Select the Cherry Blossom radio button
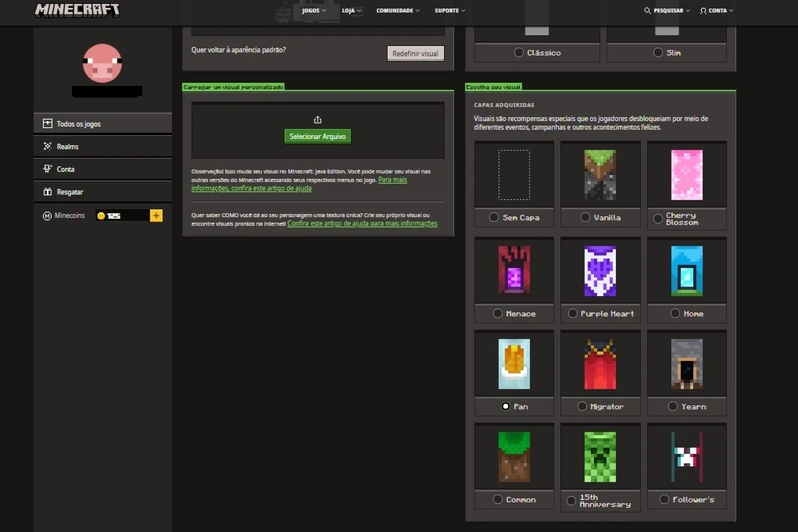 (x=658, y=219)
